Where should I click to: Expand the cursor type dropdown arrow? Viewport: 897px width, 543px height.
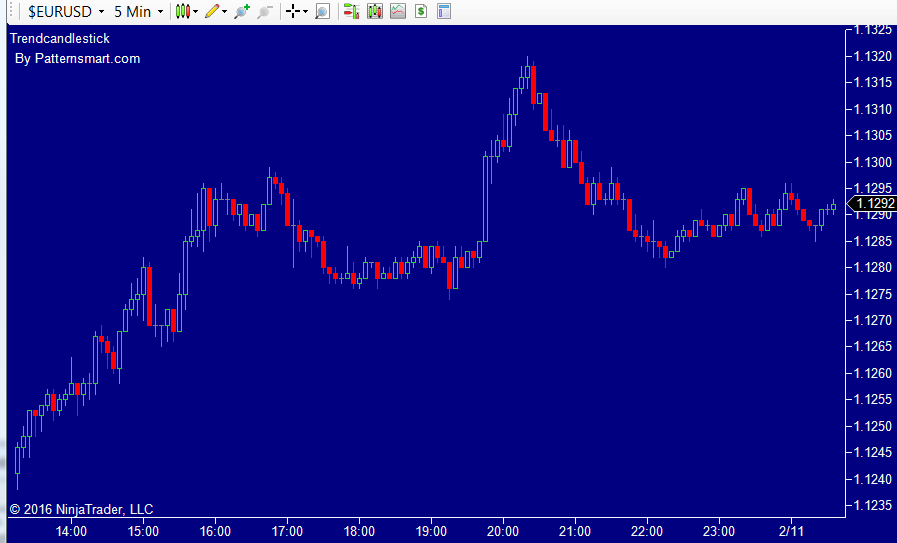pos(305,11)
